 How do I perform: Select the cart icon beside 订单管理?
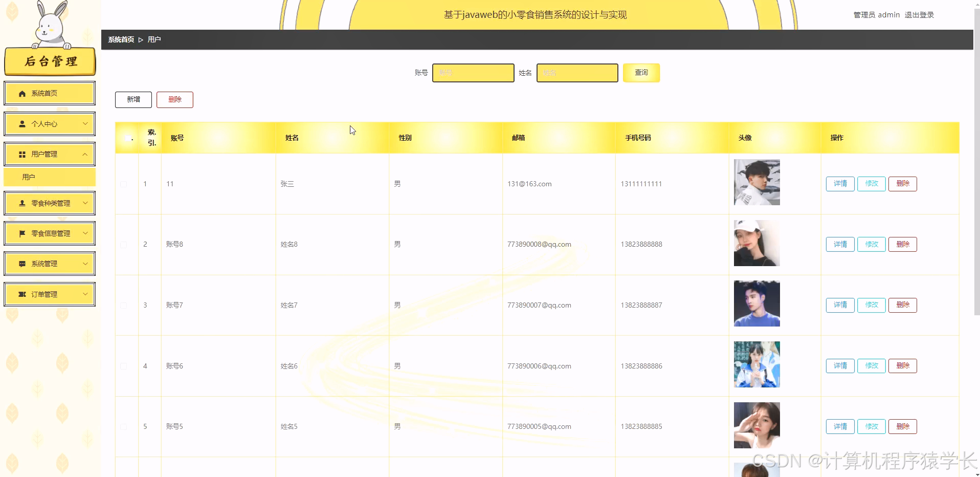click(21, 294)
